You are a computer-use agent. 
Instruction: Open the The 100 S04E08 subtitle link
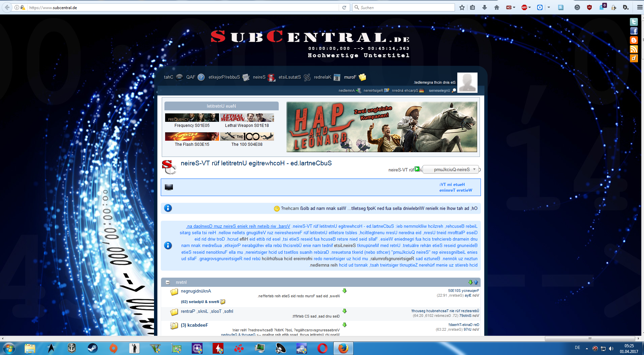click(x=247, y=144)
